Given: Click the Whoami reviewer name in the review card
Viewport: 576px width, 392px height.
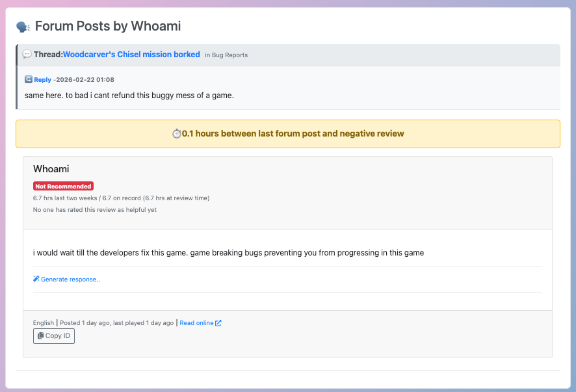Looking at the screenshot, I should [51, 169].
